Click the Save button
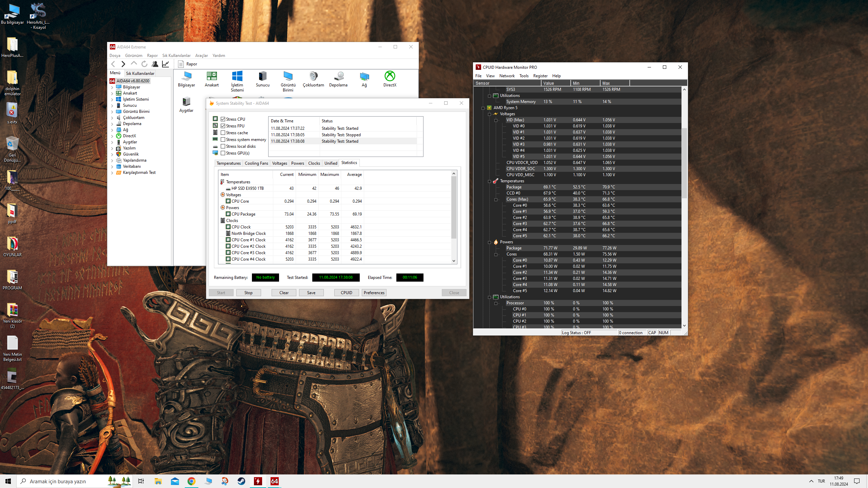Image resolution: width=868 pixels, height=488 pixels. [x=311, y=293]
